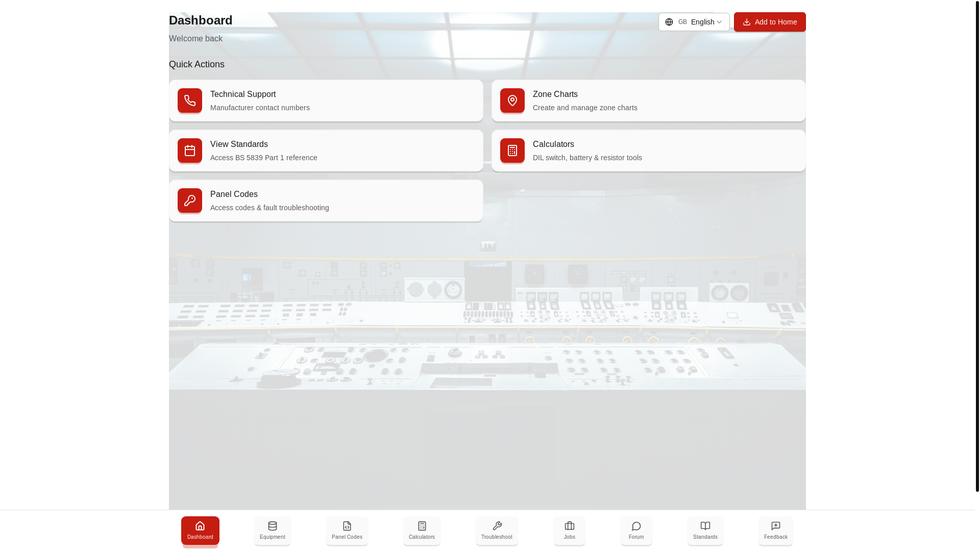Open the Jobs section in bottom bar
This screenshot has width=980, height=551.
570,531
